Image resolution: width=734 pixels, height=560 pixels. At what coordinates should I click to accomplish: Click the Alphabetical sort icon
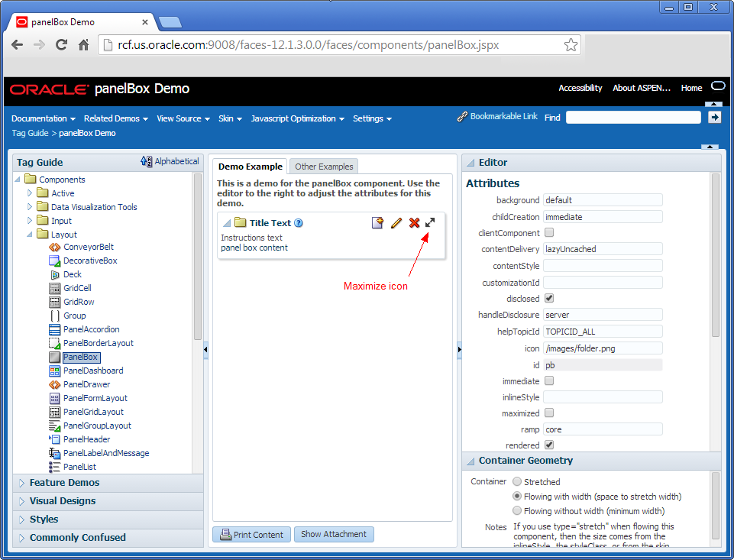pyautogui.click(x=146, y=161)
